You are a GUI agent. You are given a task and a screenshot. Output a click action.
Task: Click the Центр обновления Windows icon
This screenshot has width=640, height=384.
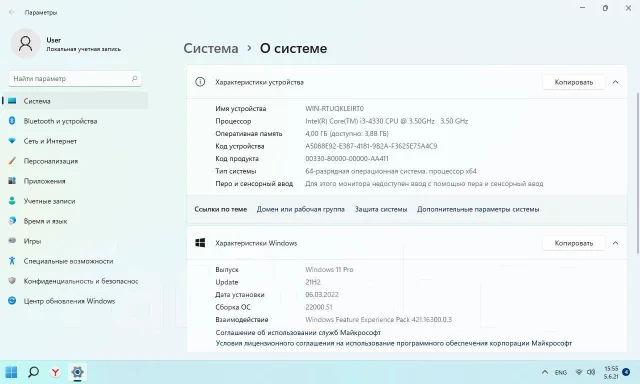click(12, 301)
